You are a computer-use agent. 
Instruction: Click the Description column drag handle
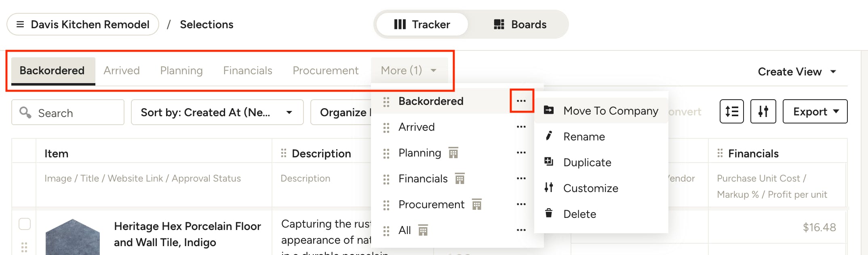[x=284, y=153]
